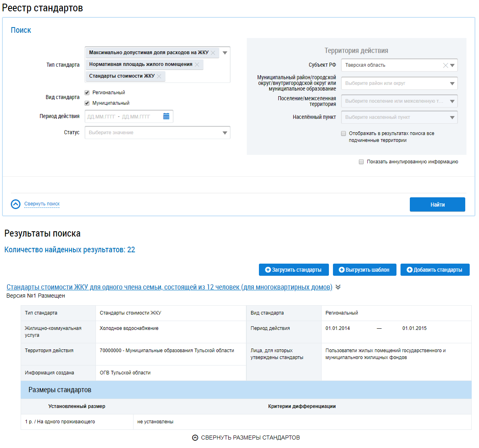Toggle display of all subordinate territories checkbox
Screen dimensions: 479x448
click(343, 133)
